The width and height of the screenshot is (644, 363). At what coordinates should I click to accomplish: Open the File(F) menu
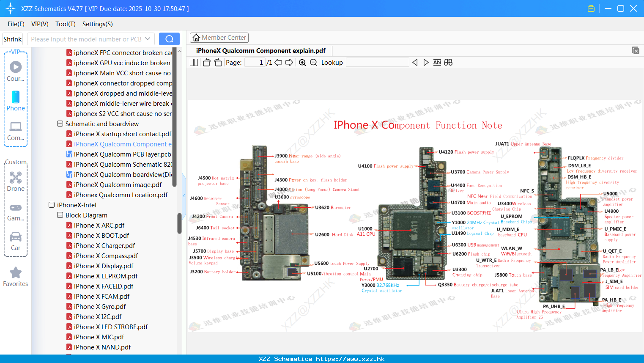point(16,24)
